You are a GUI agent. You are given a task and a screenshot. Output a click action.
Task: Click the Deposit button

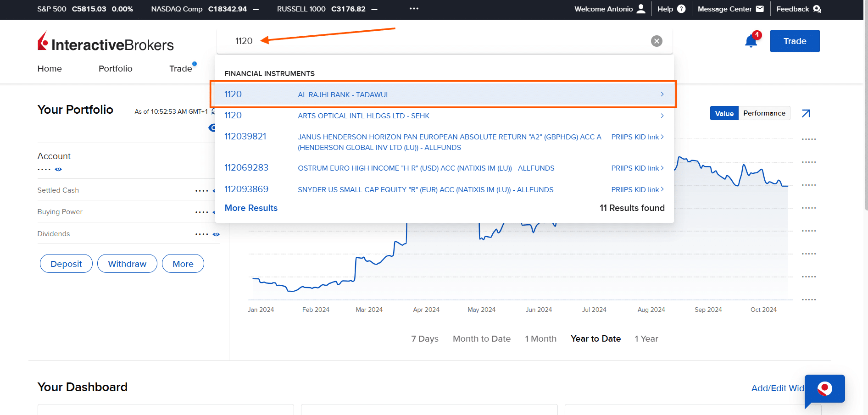tap(66, 264)
